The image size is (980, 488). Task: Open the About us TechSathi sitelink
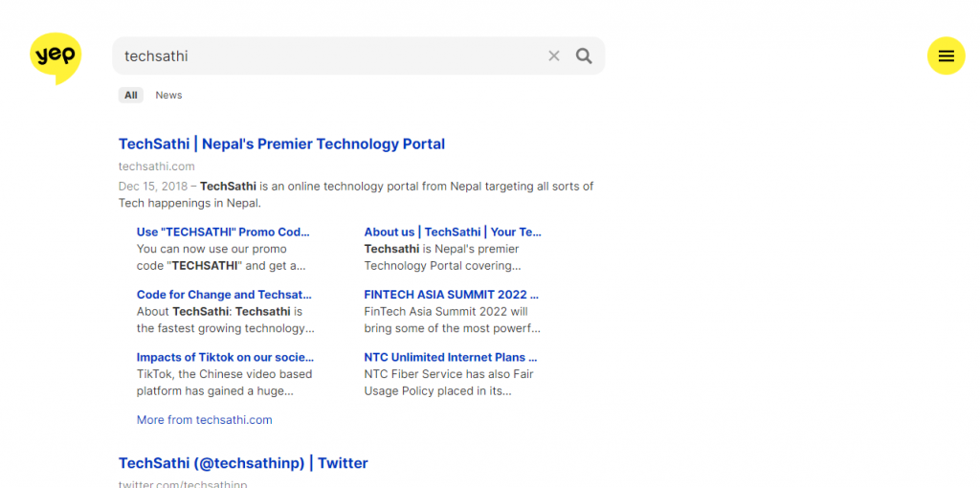[453, 232]
